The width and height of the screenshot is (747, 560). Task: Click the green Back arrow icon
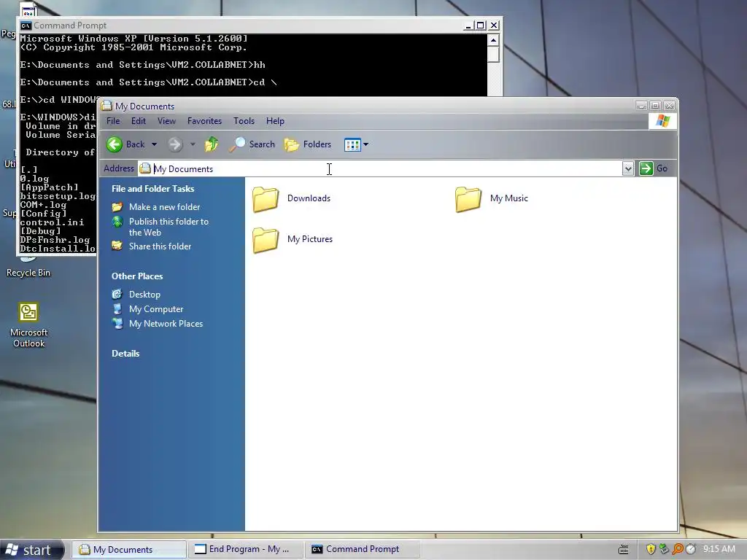(115, 144)
